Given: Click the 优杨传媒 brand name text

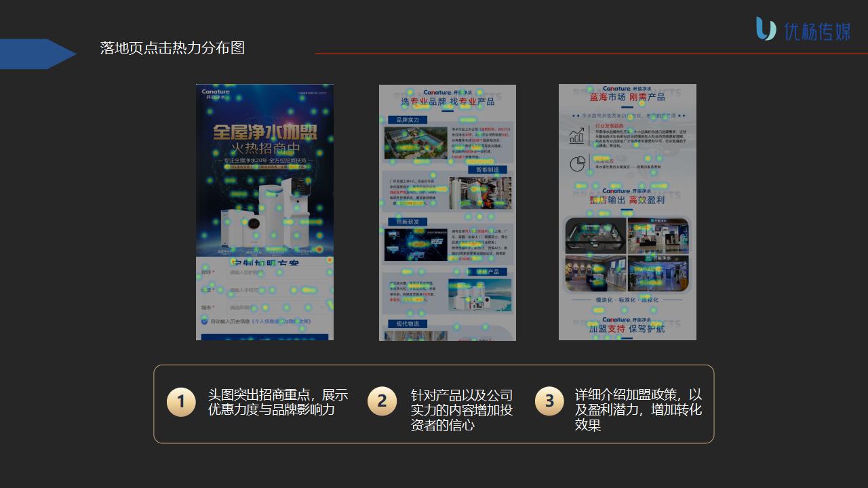Looking at the screenshot, I should [x=816, y=31].
